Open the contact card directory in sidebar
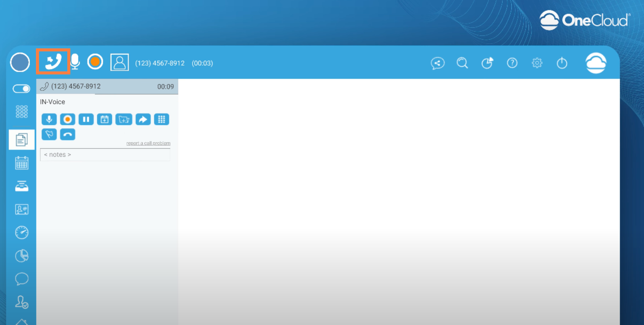 point(22,209)
